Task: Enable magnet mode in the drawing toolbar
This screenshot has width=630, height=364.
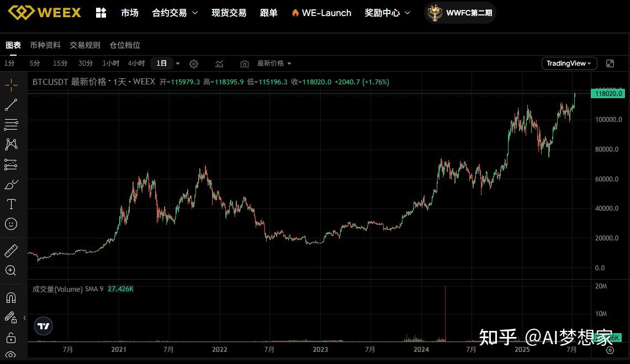Action: coord(11,297)
